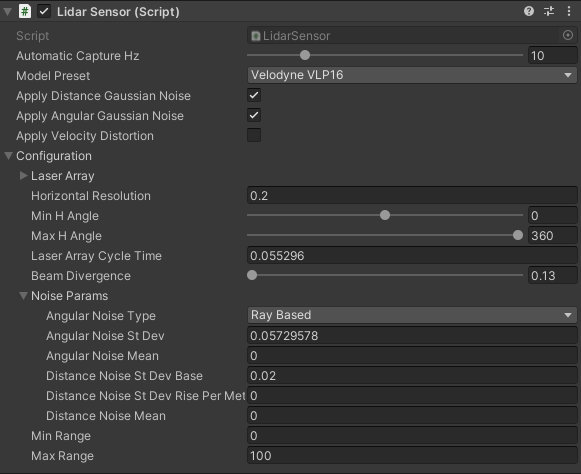
Task: Collapse the Noise Params section
Action: [x=23, y=296]
